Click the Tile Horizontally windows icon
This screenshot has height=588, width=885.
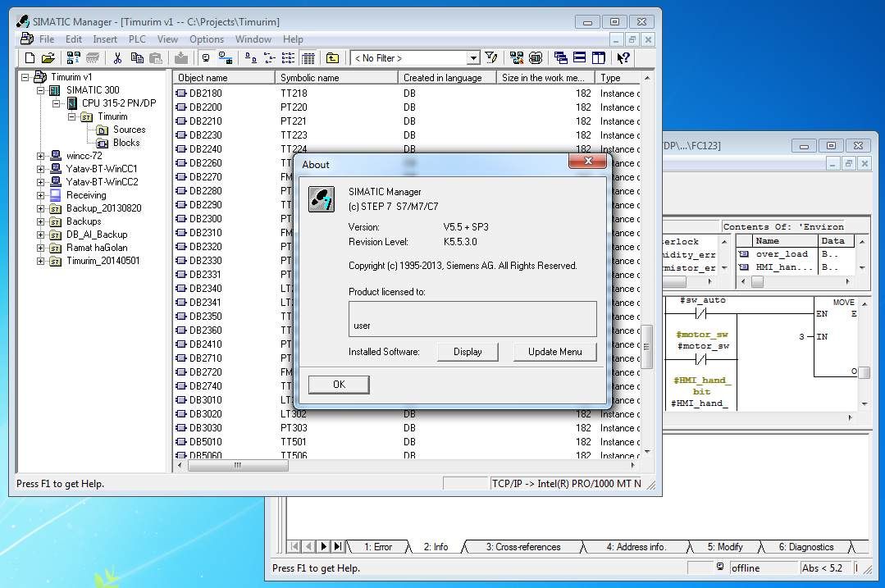580,57
